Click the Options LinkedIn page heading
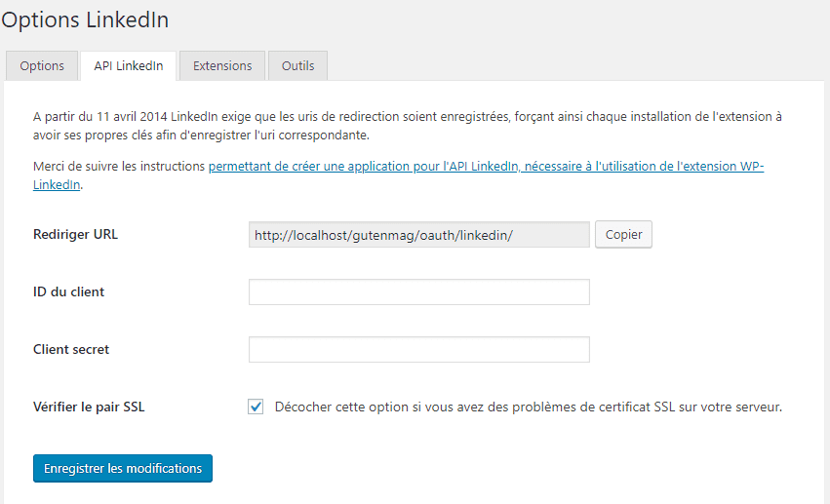The height and width of the screenshot is (504, 830). [x=85, y=20]
